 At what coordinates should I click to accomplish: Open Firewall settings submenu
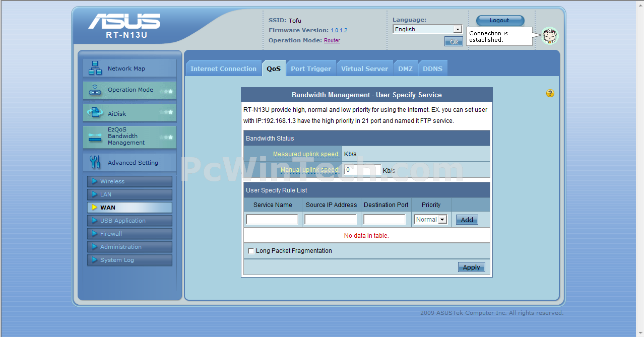[x=130, y=234]
